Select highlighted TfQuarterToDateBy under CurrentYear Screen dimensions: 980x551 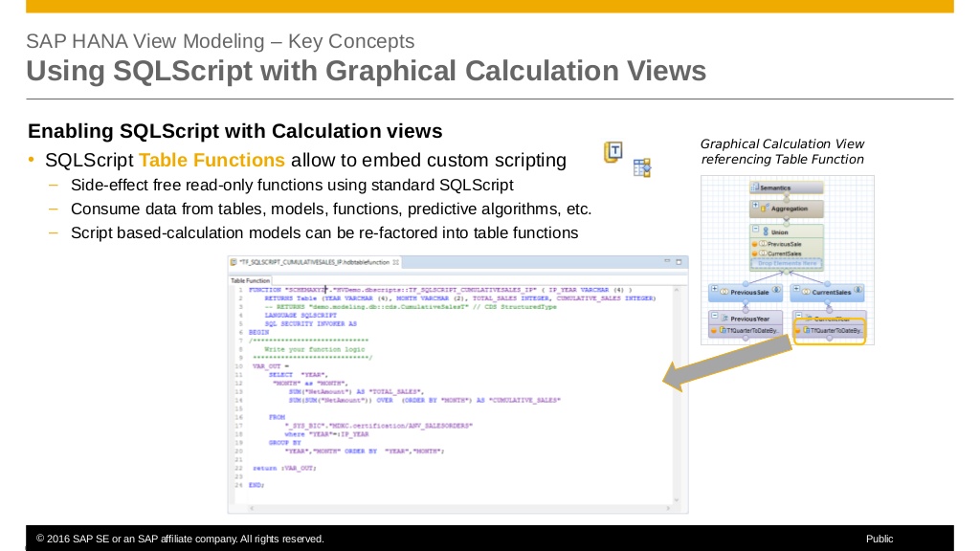coord(830,330)
